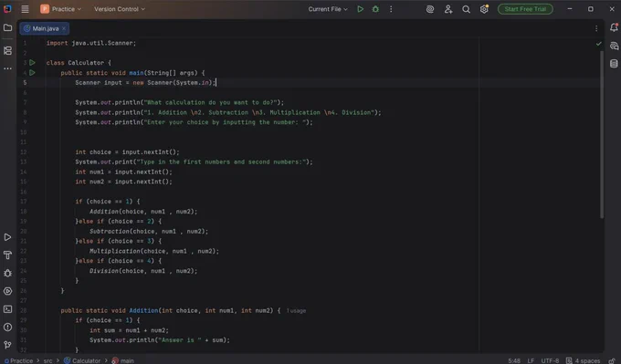
Task: Open the Git branch tool window
Action: [x=7, y=345]
